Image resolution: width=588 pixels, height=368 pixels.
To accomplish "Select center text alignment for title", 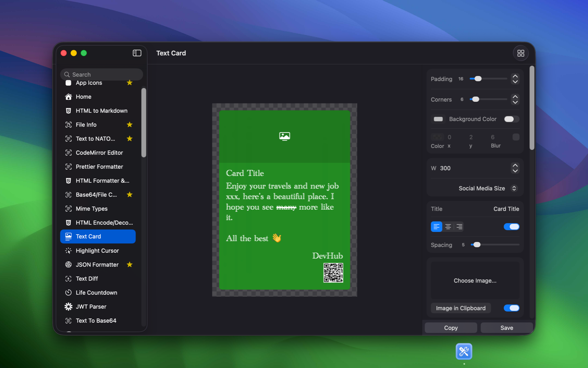I will pos(448,227).
